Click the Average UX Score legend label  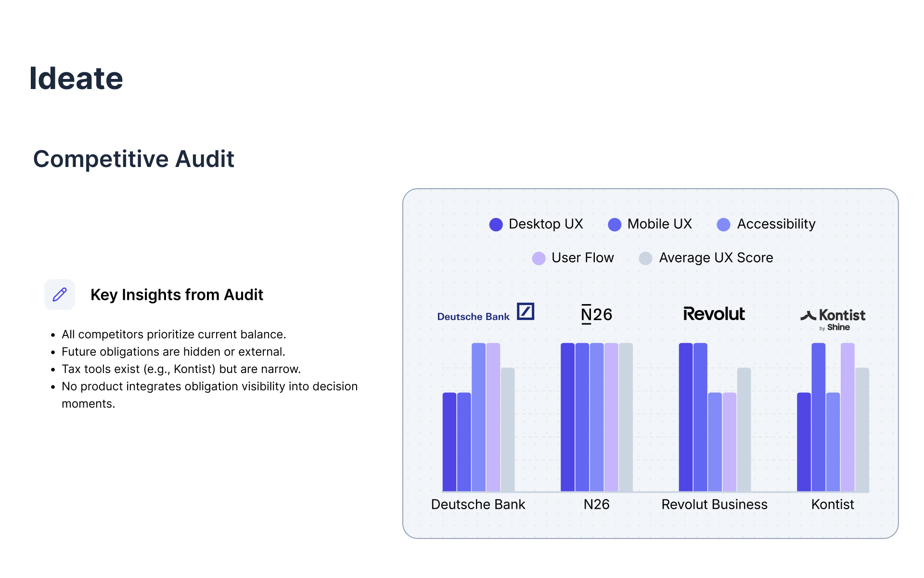point(716,258)
